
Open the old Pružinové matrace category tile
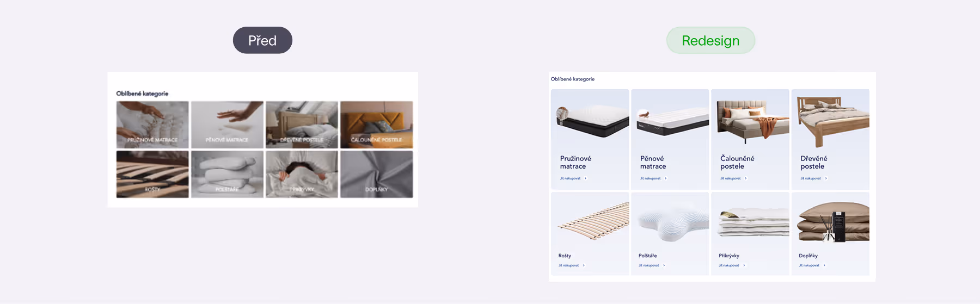pos(152,125)
